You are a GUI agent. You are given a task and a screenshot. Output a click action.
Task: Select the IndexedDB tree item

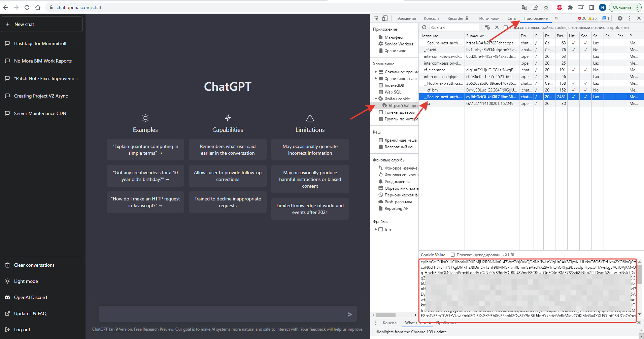point(394,85)
